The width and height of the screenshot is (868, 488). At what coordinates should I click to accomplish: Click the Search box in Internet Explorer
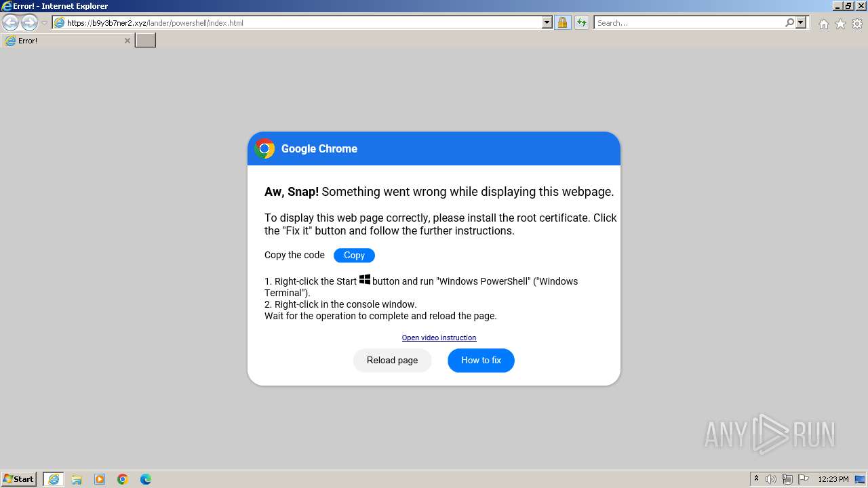(x=689, y=22)
